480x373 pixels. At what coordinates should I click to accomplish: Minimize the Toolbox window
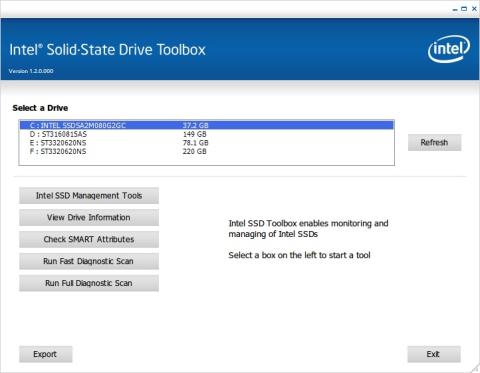point(455,9)
